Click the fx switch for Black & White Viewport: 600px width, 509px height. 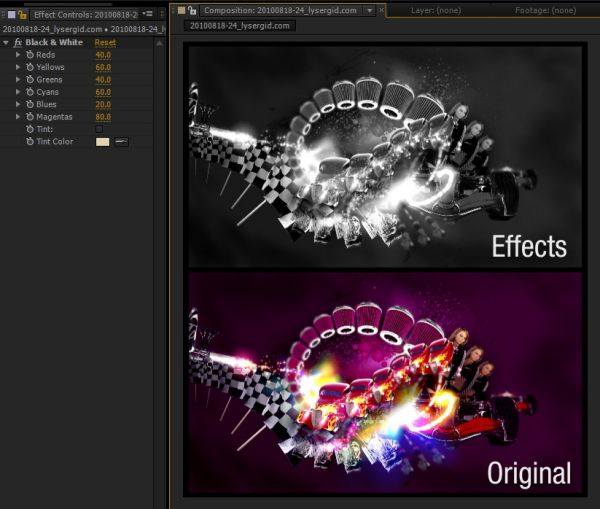18,42
